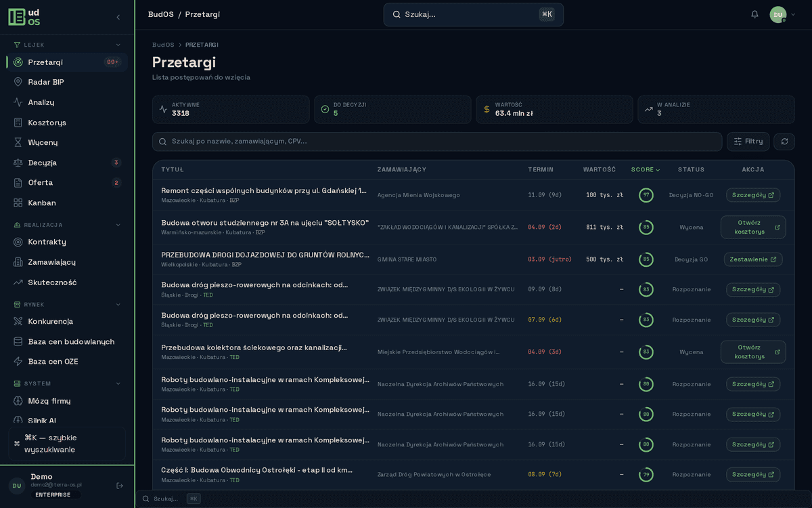Open the W ANALIZIE 3 stat card

[716, 109]
